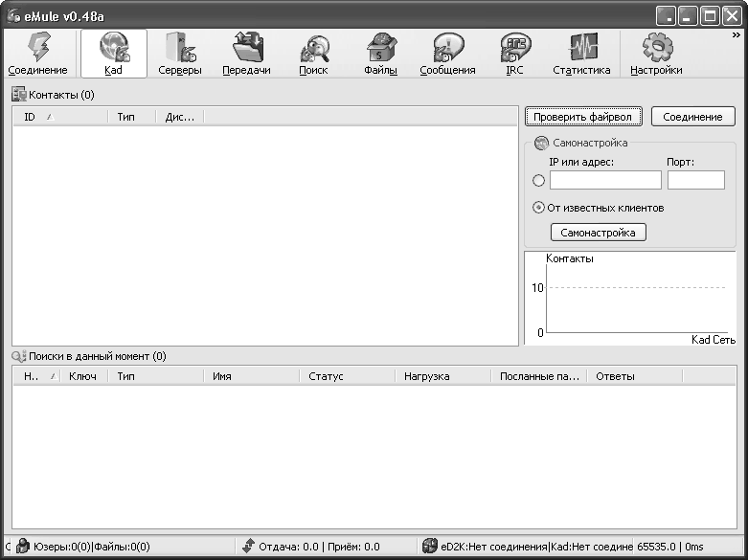Sort searches by Нагрузка column
Screen dimensions: 748x560
(443, 376)
